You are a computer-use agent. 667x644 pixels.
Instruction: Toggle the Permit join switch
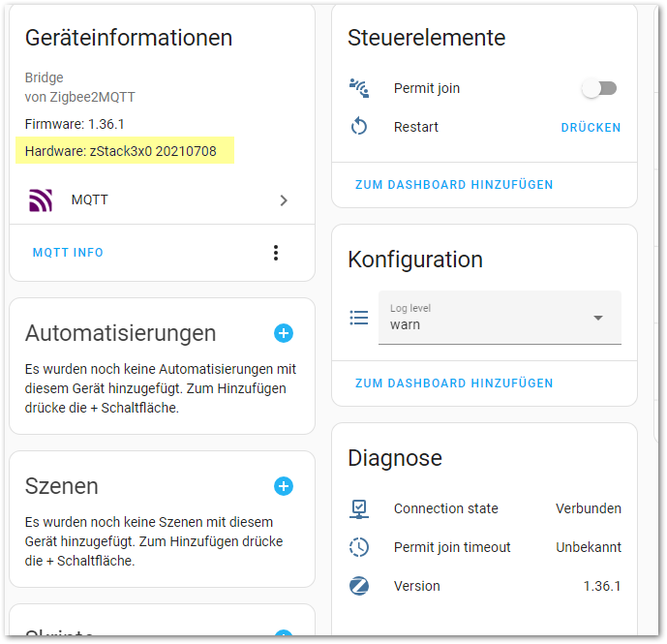tap(598, 88)
